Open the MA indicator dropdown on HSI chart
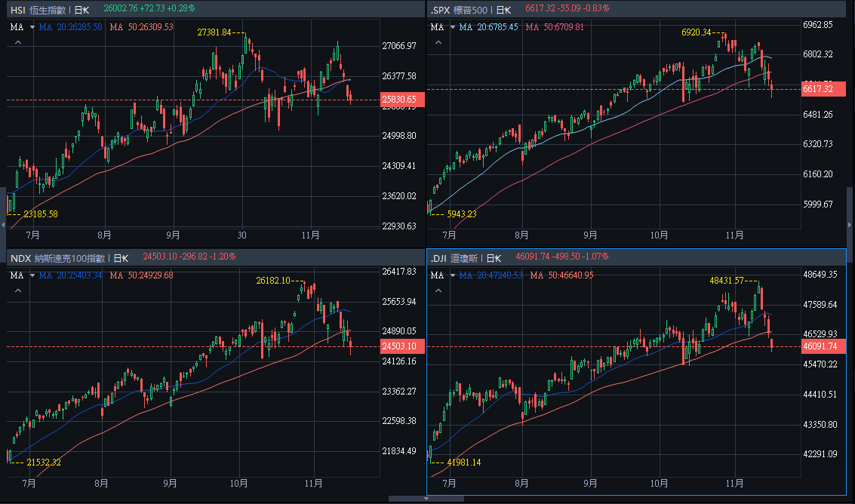This screenshot has width=855, height=504. tap(32, 27)
